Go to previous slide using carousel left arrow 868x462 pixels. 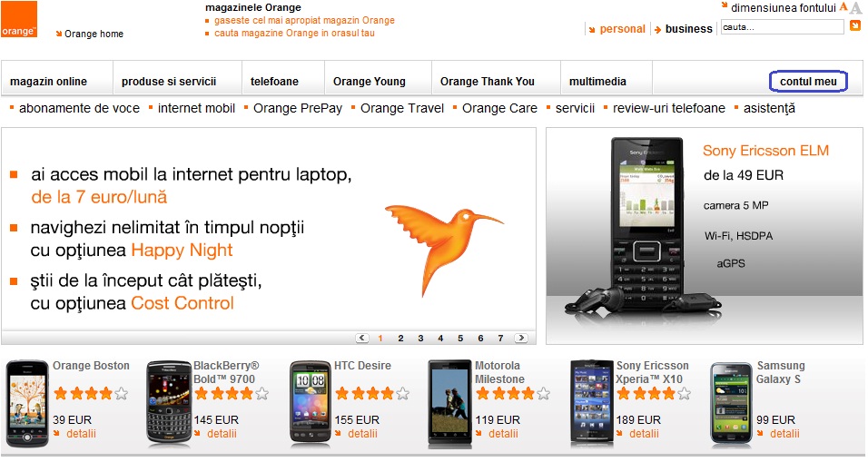click(362, 338)
